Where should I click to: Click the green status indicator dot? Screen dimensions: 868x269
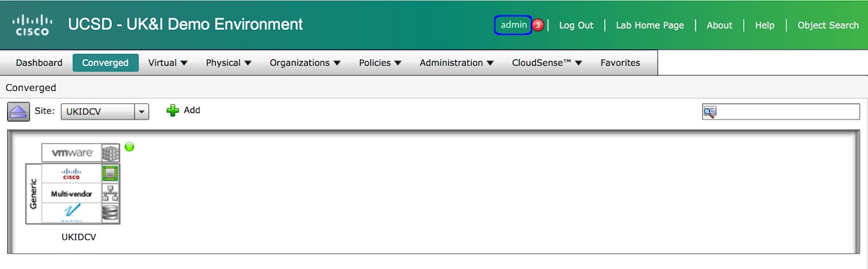click(x=129, y=147)
